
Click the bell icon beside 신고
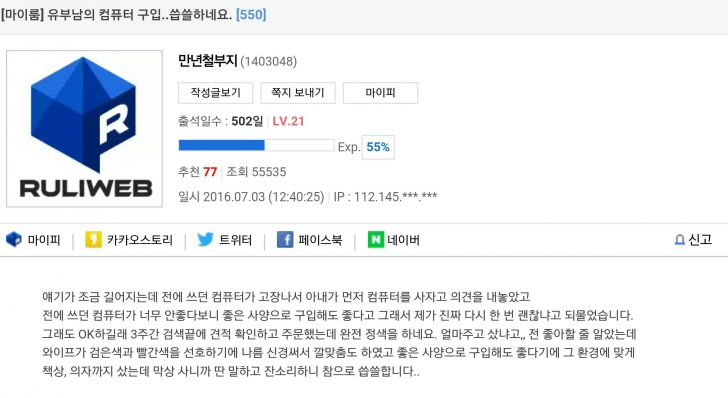pyautogui.click(x=679, y=240)
